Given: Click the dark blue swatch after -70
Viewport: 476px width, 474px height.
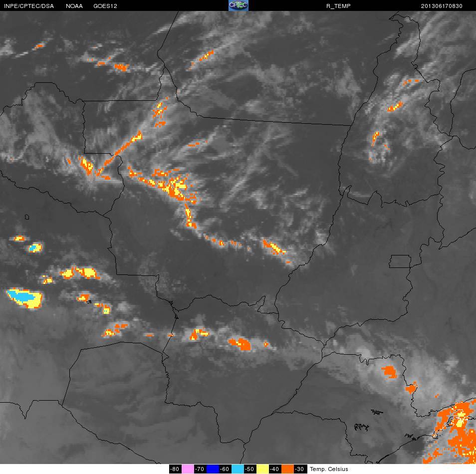Looking at the screenshot, I should point(213,469).
